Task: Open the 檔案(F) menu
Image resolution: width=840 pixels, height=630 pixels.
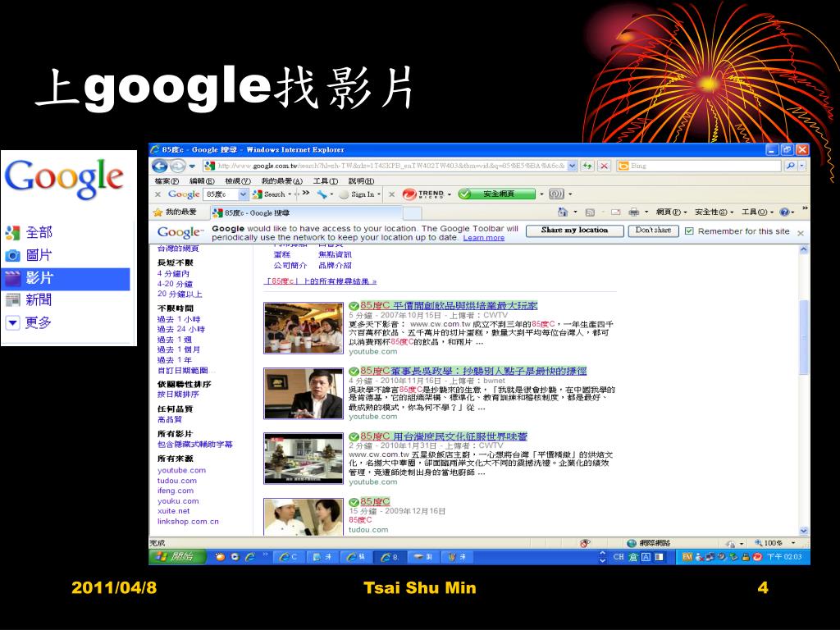Action: coord(167,181)
